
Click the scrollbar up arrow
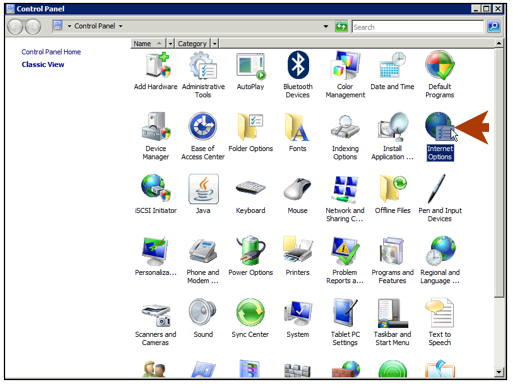[499, 43]
